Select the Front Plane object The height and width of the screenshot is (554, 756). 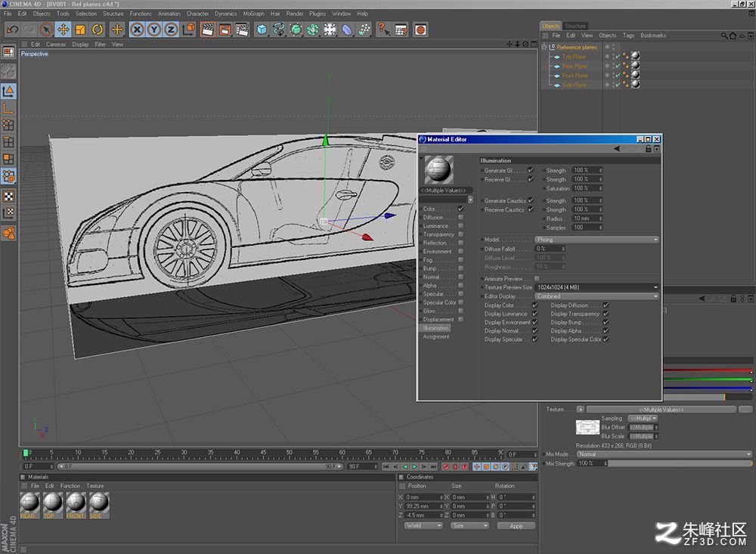(575, 76)
